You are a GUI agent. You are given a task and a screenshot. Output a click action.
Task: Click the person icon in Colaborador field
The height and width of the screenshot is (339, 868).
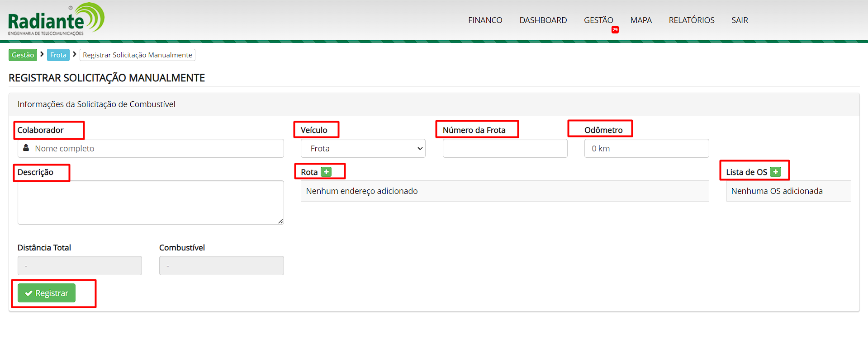pos(26,148)
